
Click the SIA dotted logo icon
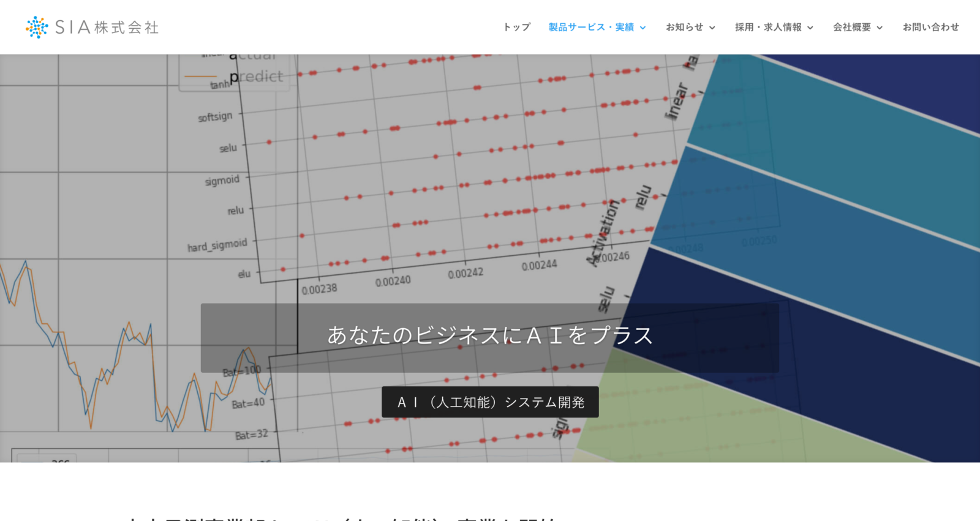[x=37, y=28]
